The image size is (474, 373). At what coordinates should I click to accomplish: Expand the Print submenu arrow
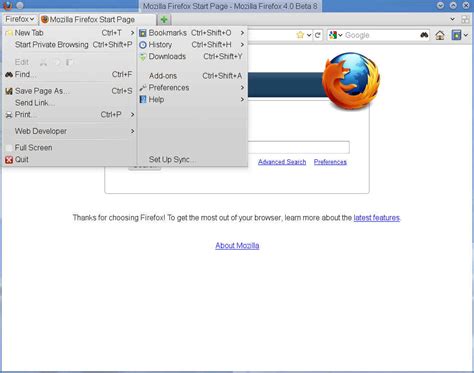pos(132,115)
